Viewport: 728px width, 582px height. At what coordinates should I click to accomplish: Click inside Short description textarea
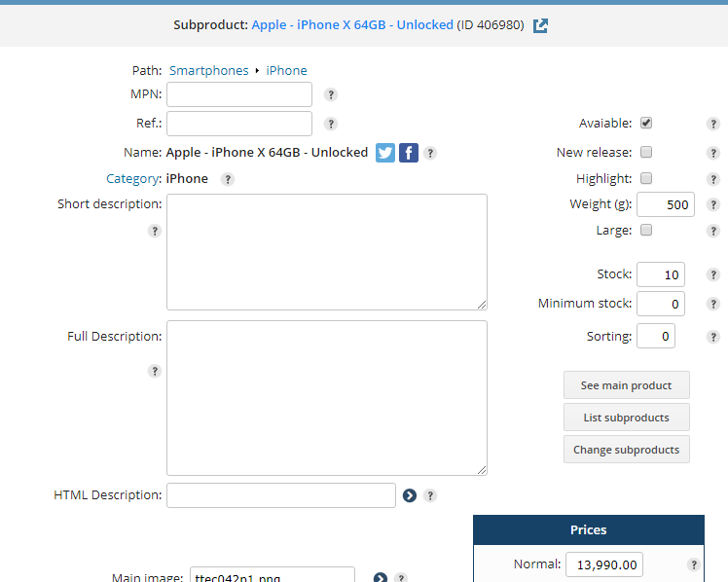pyautogui.click(x=327, y=252)
